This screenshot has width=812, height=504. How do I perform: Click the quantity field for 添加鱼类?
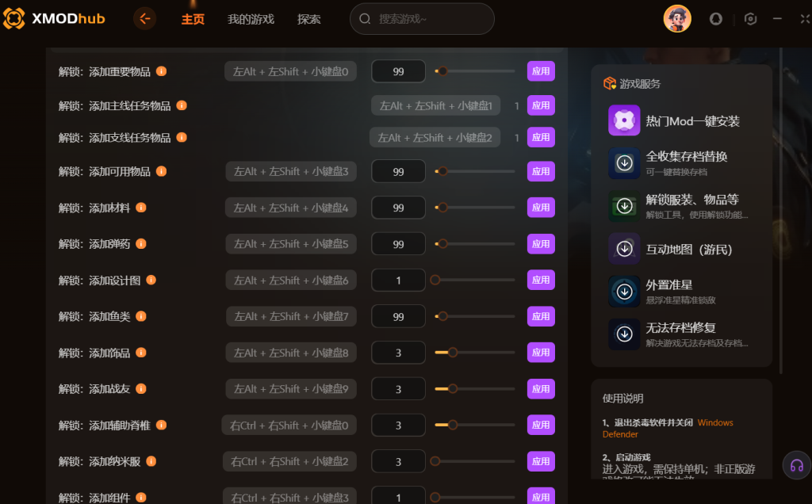click(398, 316)
